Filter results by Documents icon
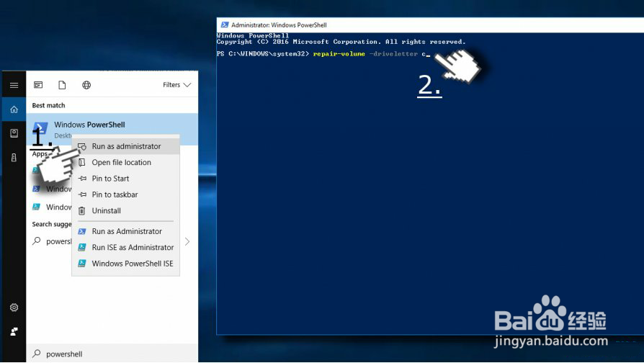This screenshot has height=363, width=644. pos(62,85)
